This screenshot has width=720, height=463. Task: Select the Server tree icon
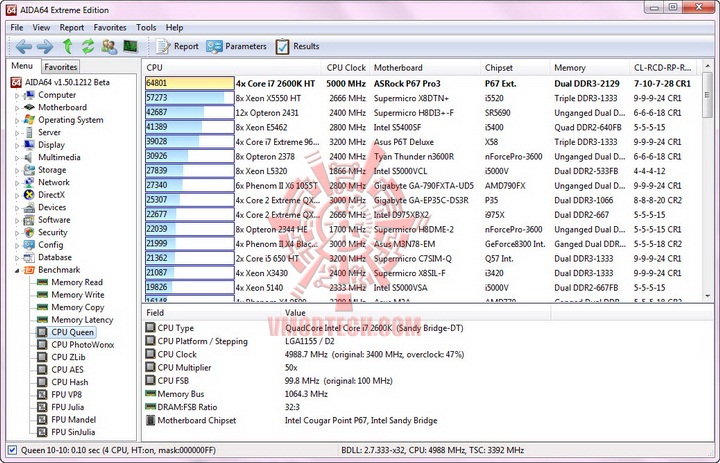click(29, 132)
